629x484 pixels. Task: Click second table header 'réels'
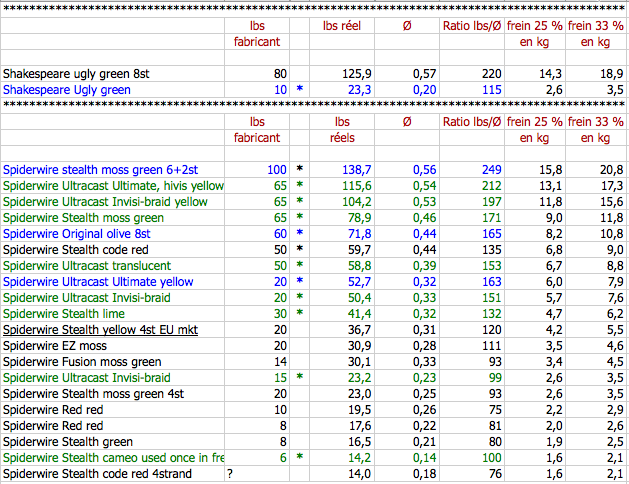point(342,138)
